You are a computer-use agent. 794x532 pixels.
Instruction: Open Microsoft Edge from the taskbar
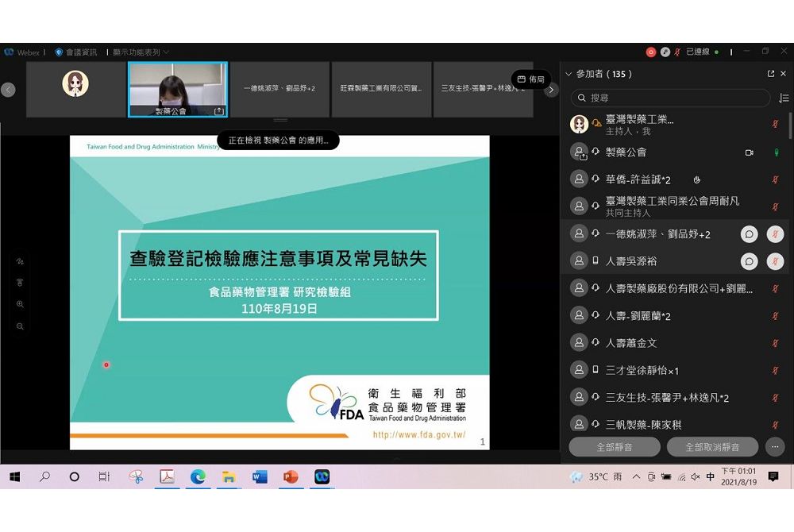coord(198,477)
